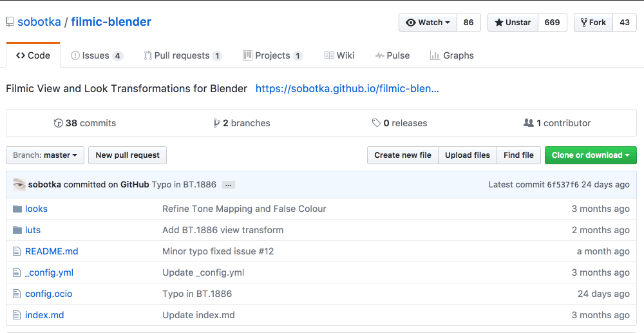Viewport: 644px width, 333px height.
Task: Click the Unstar button
Action: 513,23
